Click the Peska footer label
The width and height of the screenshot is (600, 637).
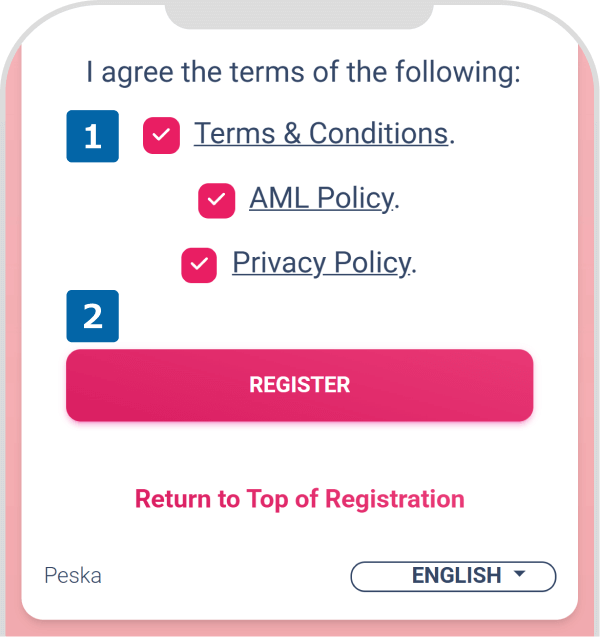(x=73, y=576)
